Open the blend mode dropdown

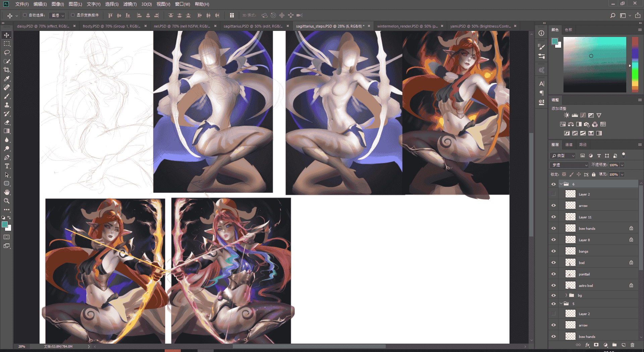569,165
